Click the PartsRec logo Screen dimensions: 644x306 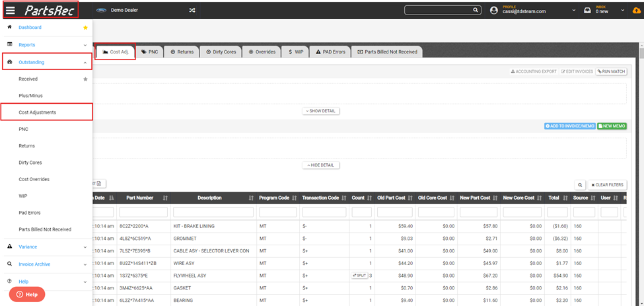[49, 11]
